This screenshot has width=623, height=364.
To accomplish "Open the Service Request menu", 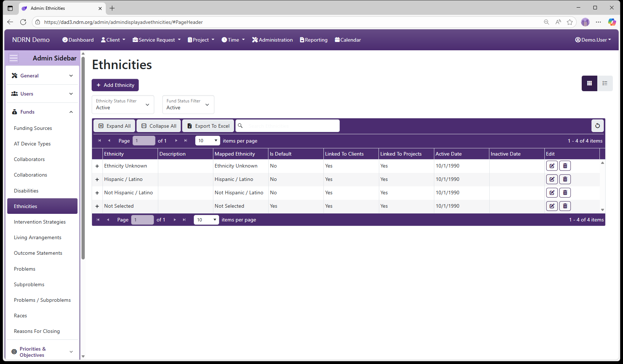I will (156, 40).
